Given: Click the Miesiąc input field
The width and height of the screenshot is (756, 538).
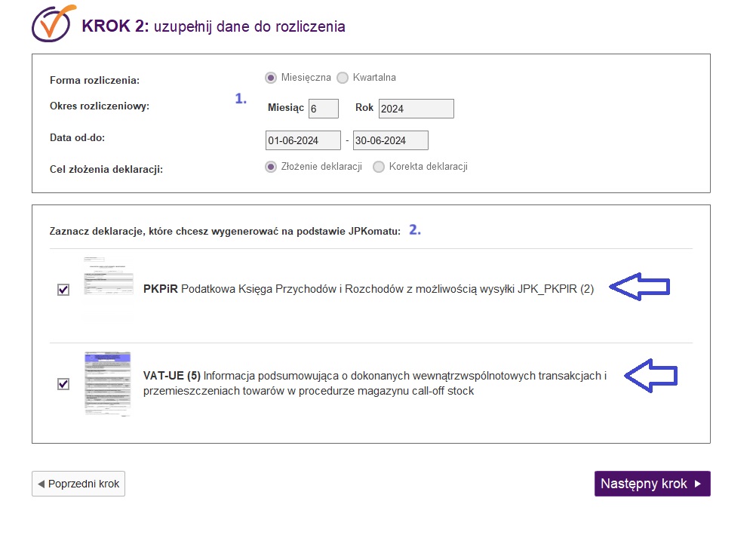Looking at the screenshot, I should (x=324, y=109).
